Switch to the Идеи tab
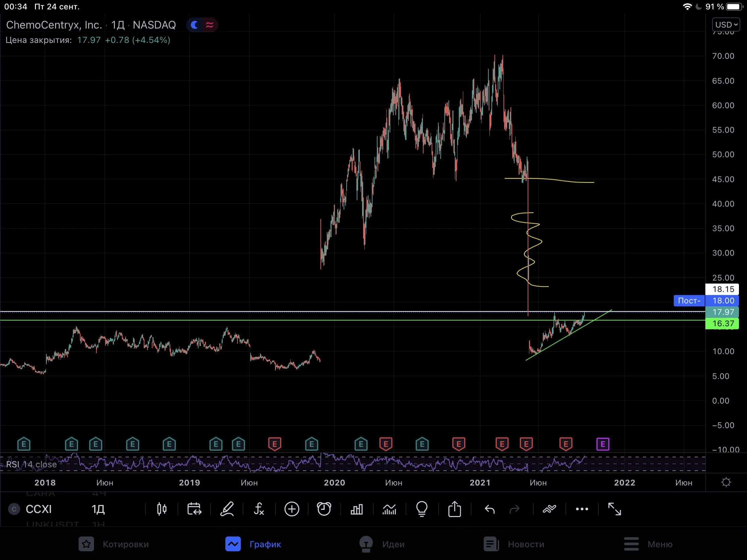 tap(382, 544)
